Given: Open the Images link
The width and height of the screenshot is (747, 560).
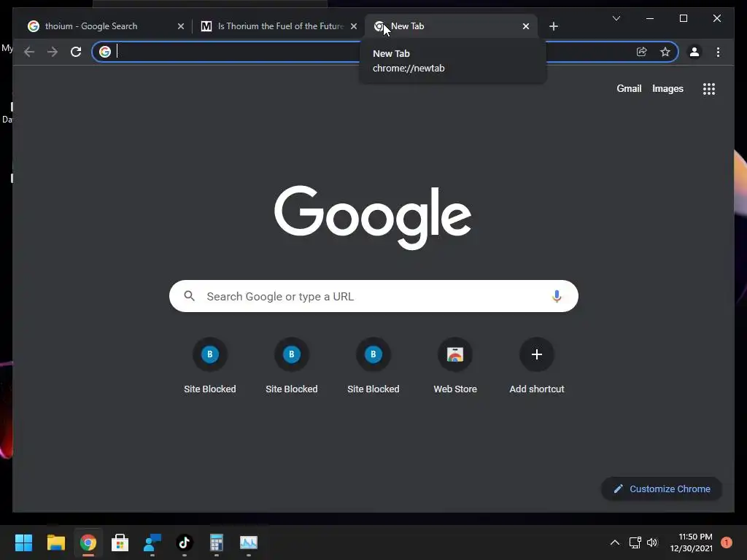Looking at the screenshot, I should [667, 88].
